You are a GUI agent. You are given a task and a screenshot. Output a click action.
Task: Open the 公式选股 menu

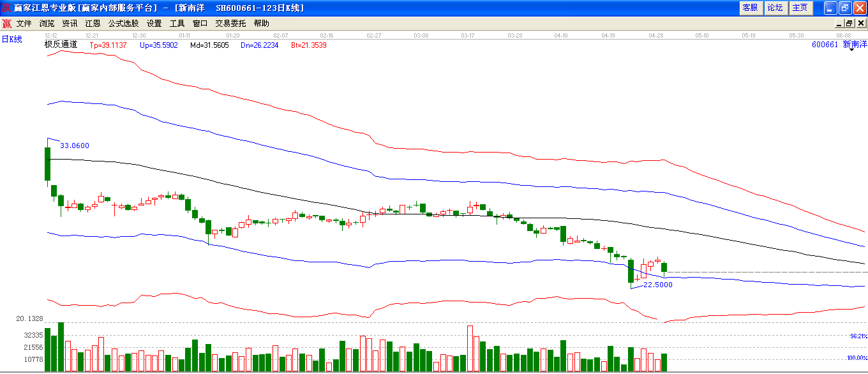123,23
